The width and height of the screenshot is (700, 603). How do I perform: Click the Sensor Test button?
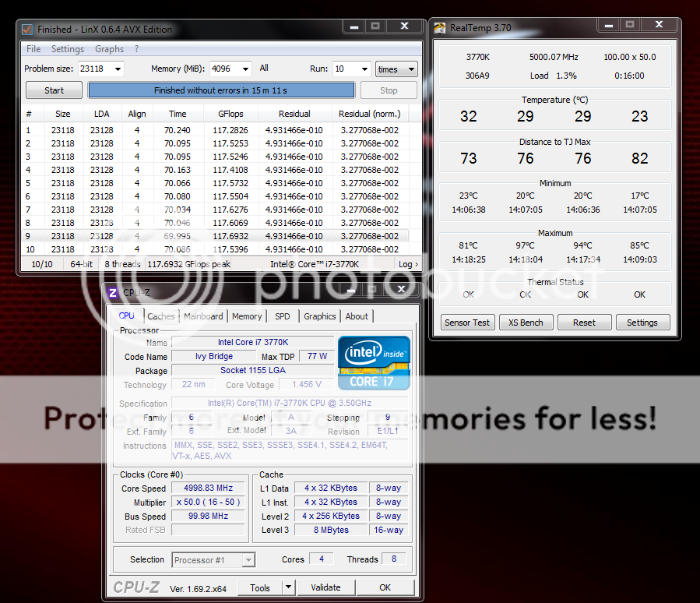pos(467,323)
